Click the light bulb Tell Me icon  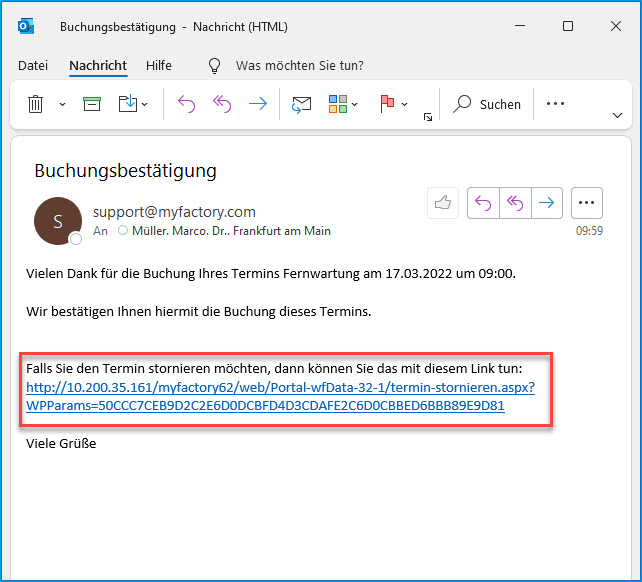coord(215,66)
